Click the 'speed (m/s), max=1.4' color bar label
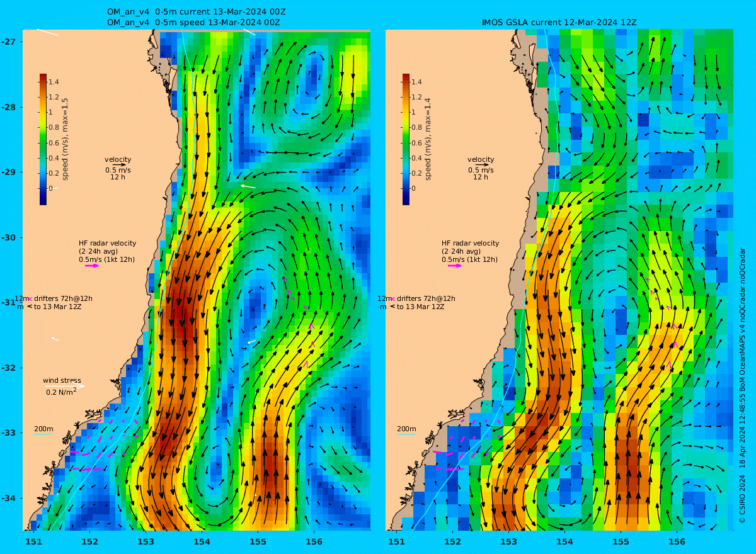This screenshot has height=554, width=756. (428, 139)
